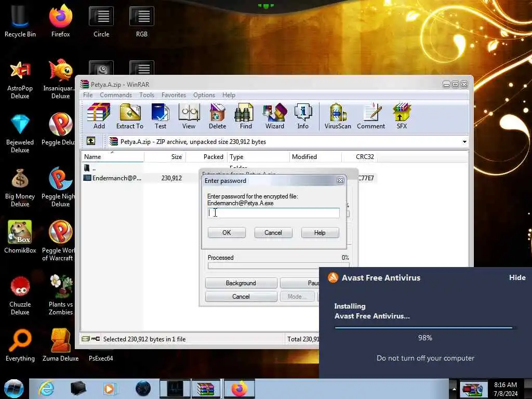Select the RGB desktop icon

141,21
